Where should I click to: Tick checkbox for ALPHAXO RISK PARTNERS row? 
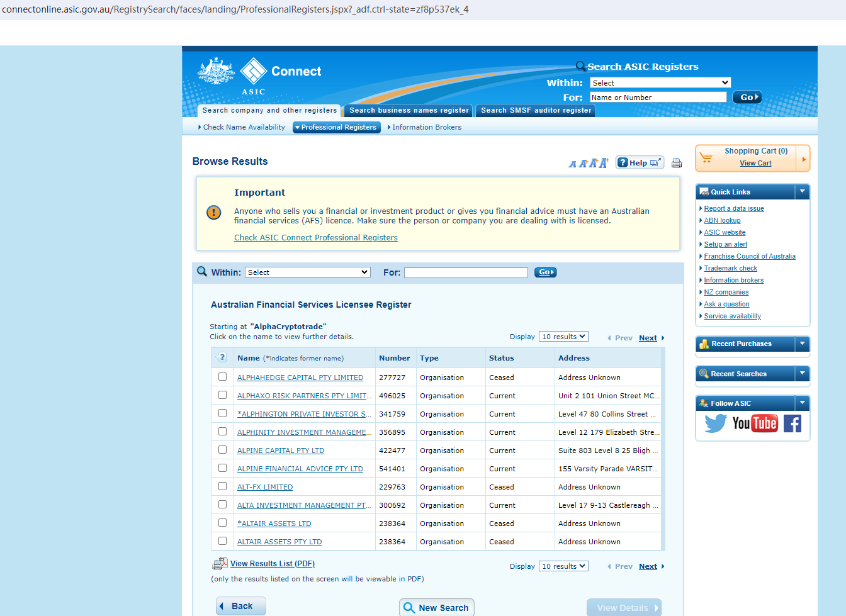click(222, 395)
